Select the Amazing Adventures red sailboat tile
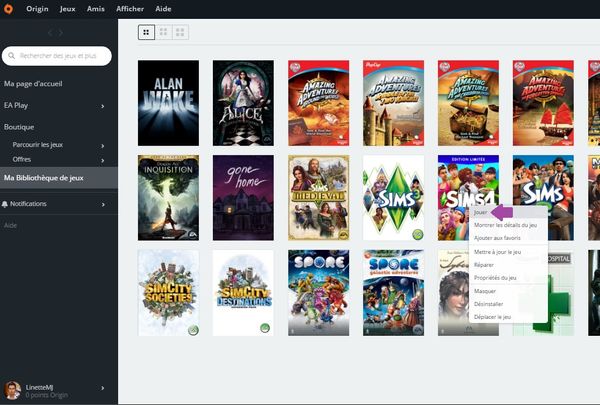Image resolution: width=600 pixels, height=405 pixels. tap(543, 103)
